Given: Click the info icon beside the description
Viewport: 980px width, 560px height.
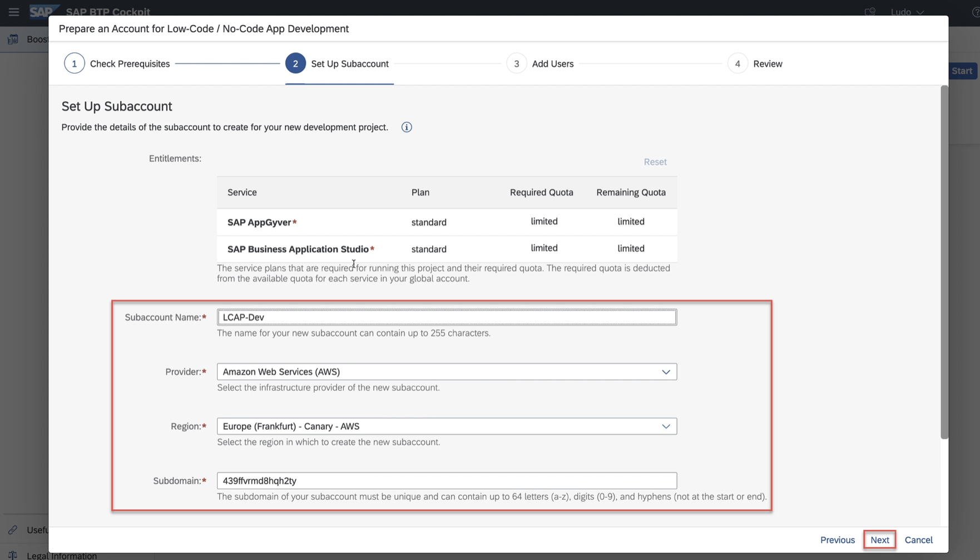Looking at the screenshot, I should [407, 127].
